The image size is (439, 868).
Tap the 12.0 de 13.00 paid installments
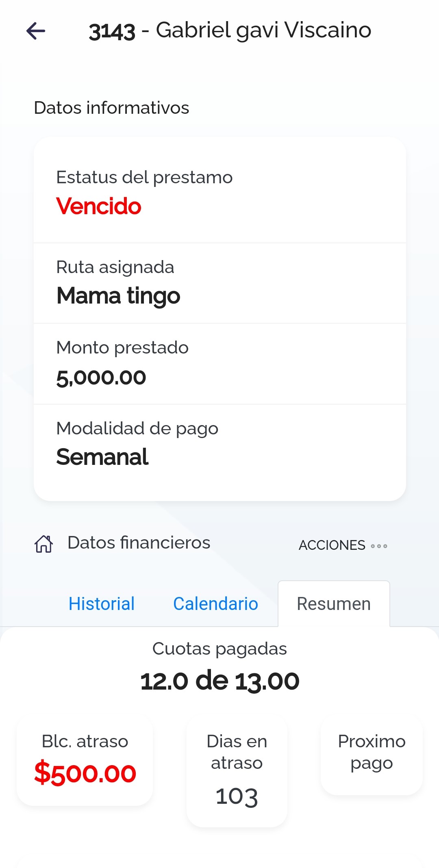point(219,681)
